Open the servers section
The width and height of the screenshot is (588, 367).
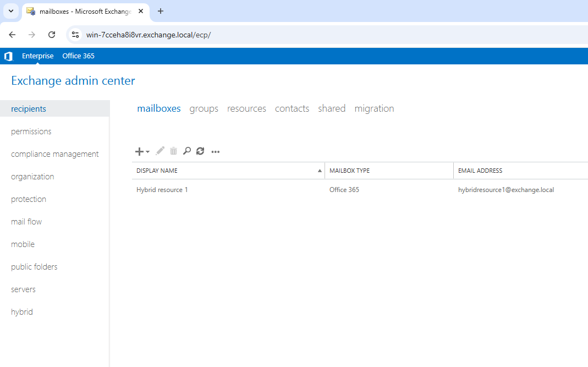23,289
